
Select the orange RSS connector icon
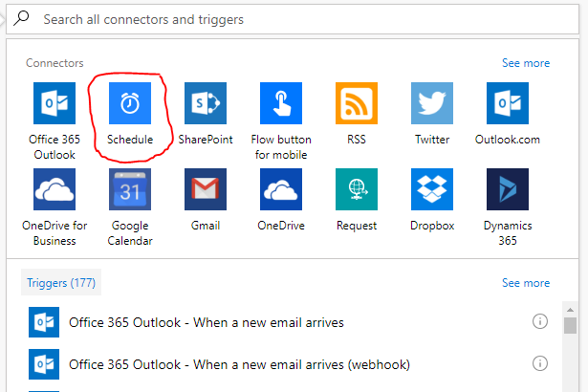[357, 103]
